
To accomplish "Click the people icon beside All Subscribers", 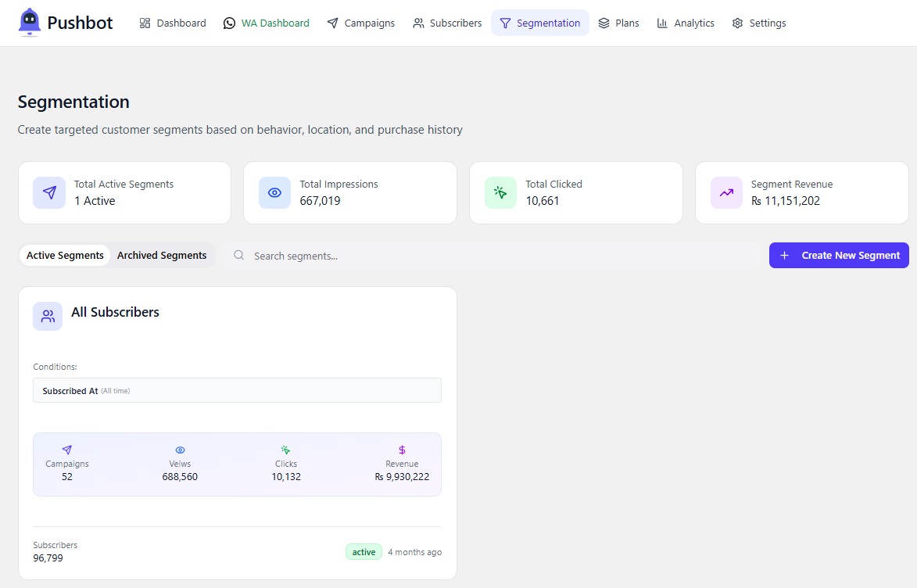I will pyautogui.click(x=48, y=317).
